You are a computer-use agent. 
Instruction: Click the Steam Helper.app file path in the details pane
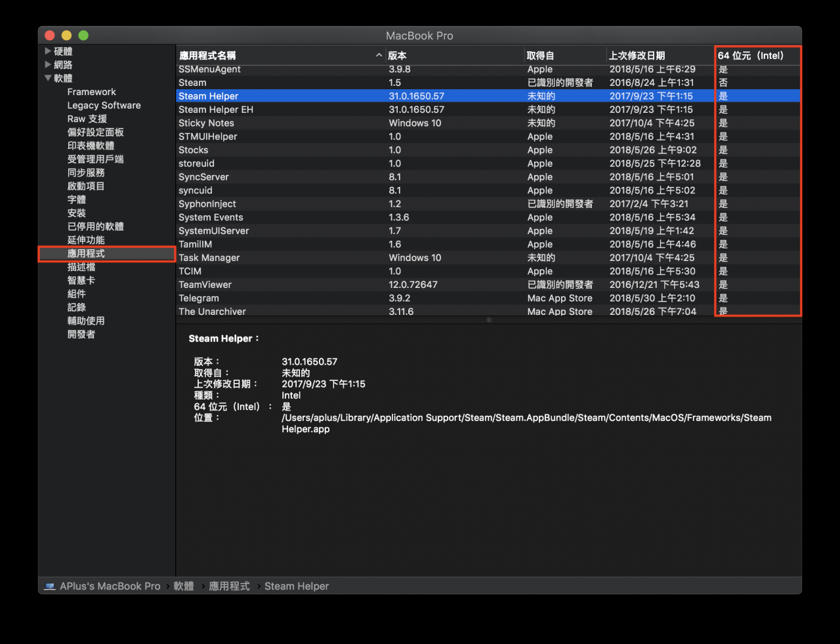[x=526, y=423]
